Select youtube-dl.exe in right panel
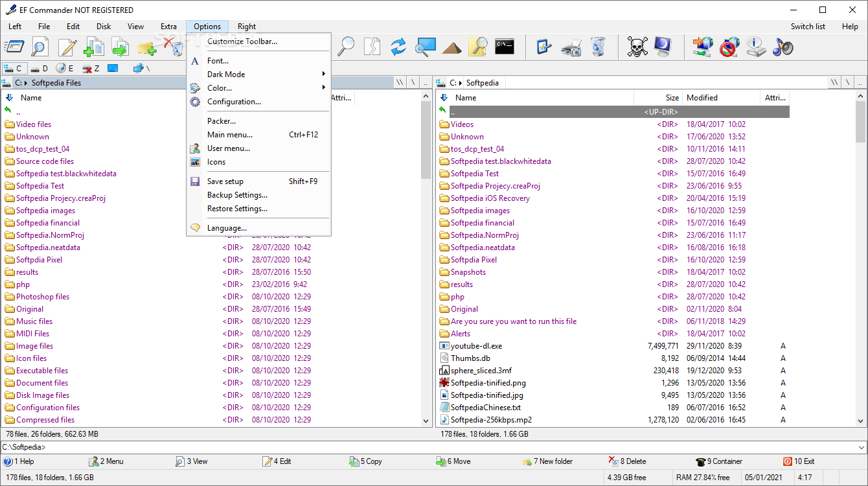This screenshot has width=868, height=486. click(x=476, y=346)
